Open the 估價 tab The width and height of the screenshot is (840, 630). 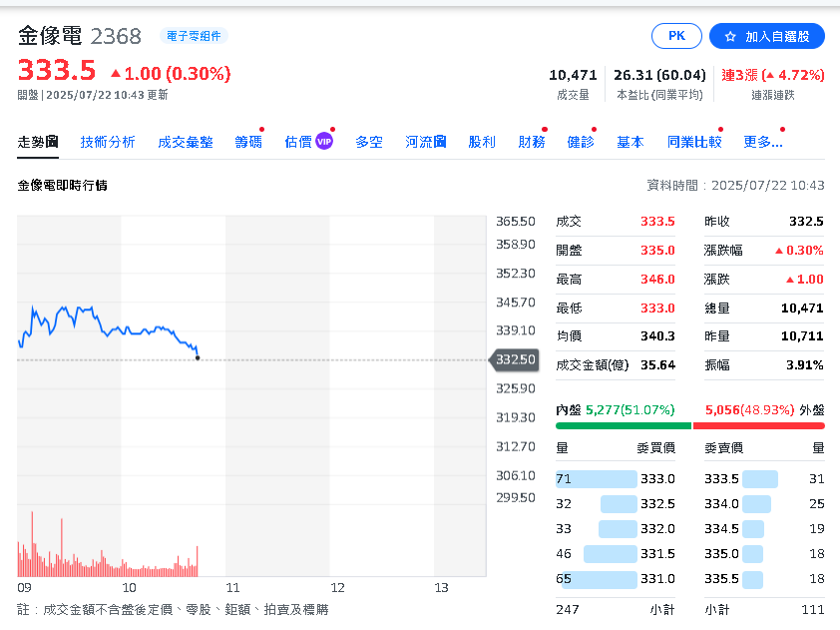click(x=298, y=142)
